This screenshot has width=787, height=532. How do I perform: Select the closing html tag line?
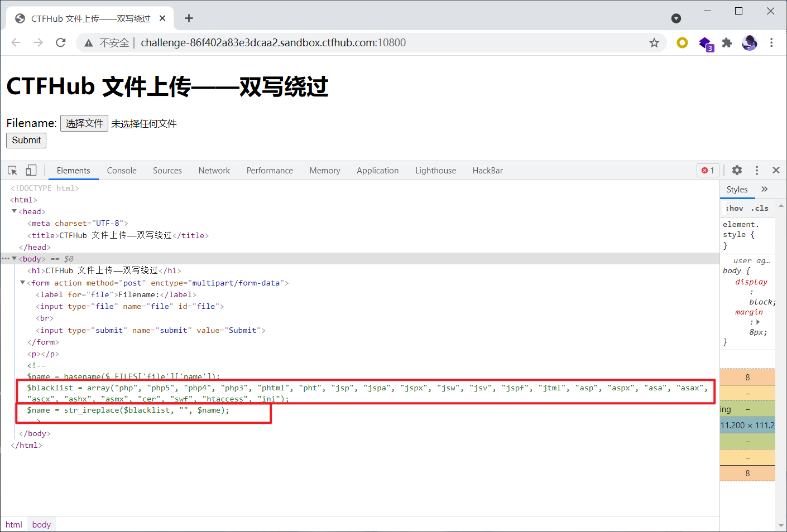click(x=26, y=445)
